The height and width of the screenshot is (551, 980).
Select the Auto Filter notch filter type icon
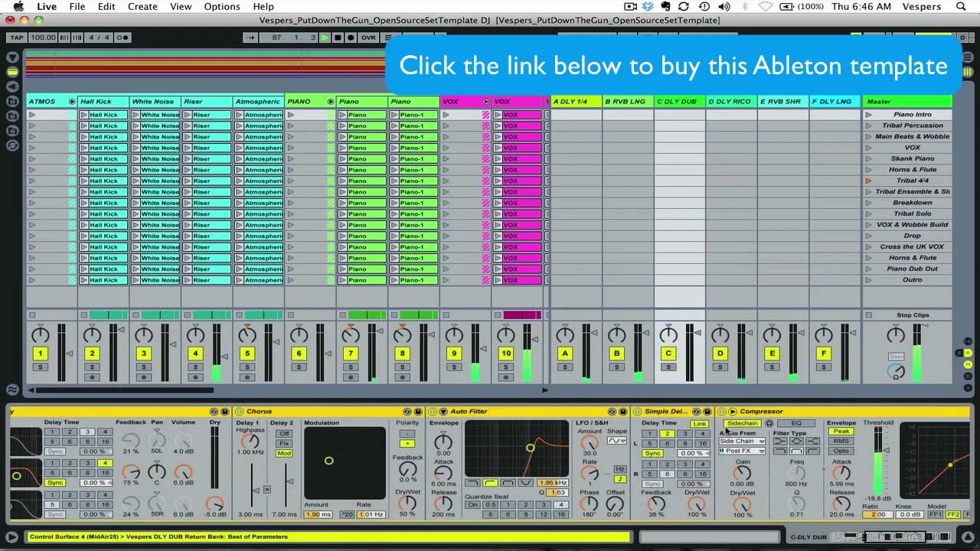(x=525, y=483)
